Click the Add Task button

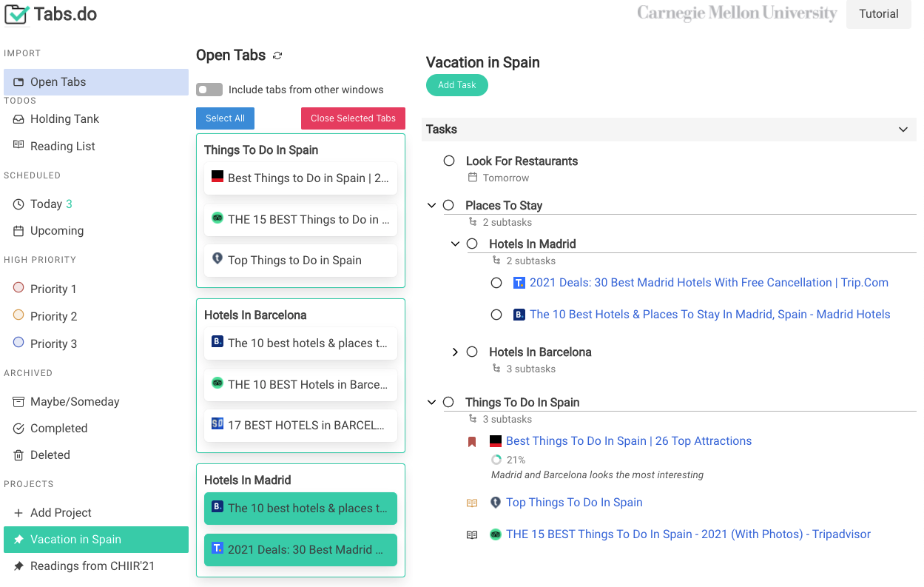(x=456, y=85)
